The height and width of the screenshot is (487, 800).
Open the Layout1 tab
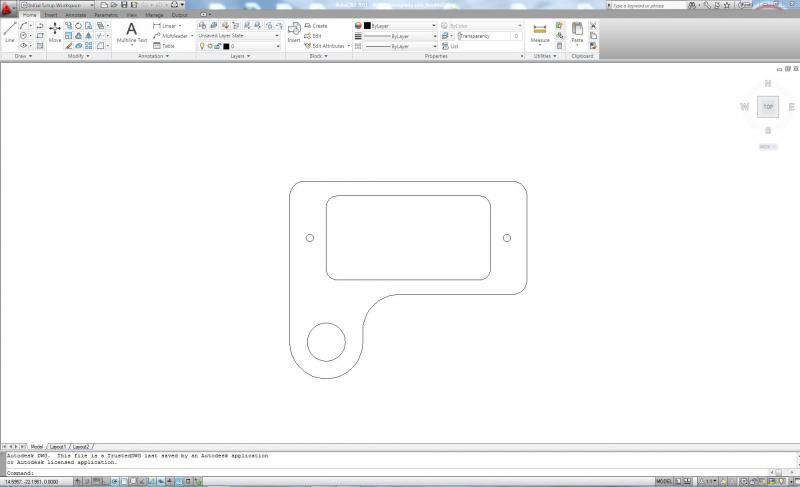[57, 447]
